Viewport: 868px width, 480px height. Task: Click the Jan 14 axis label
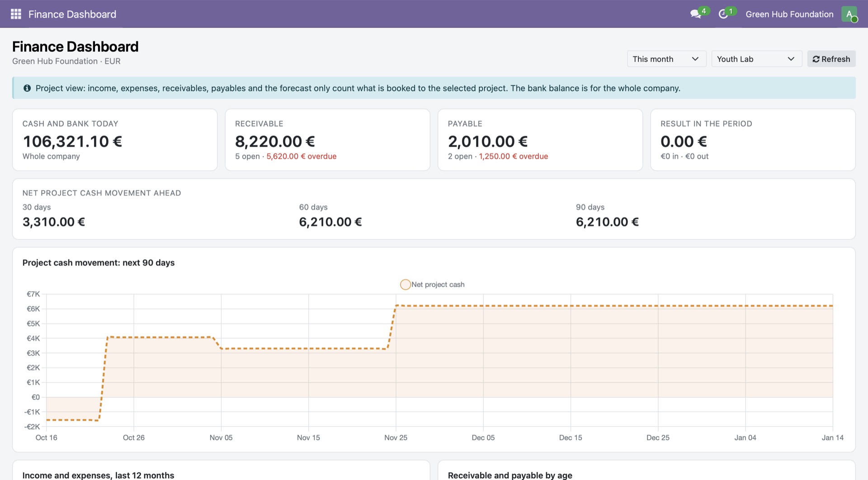coord(832,438)
